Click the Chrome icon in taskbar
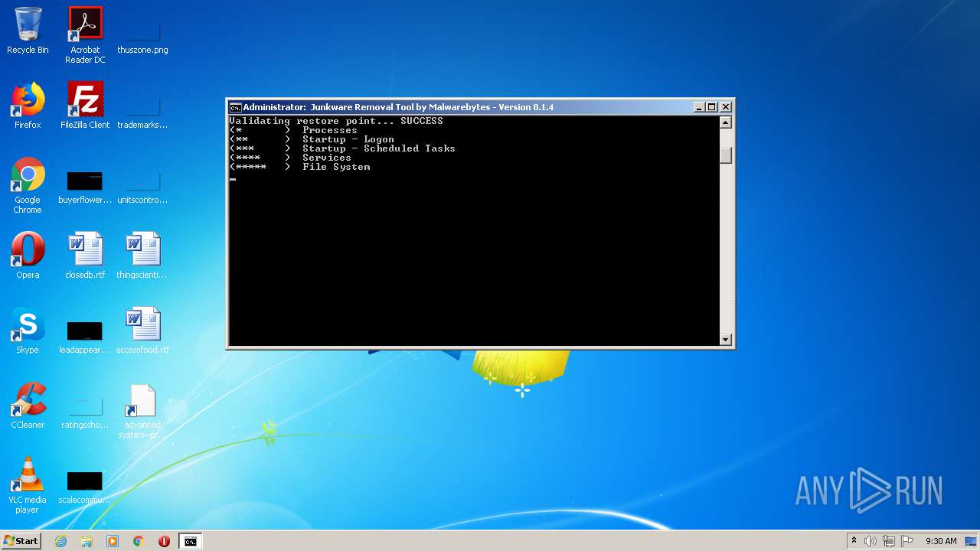The width and height of the screenshot is (980, 551). [139, 541]
